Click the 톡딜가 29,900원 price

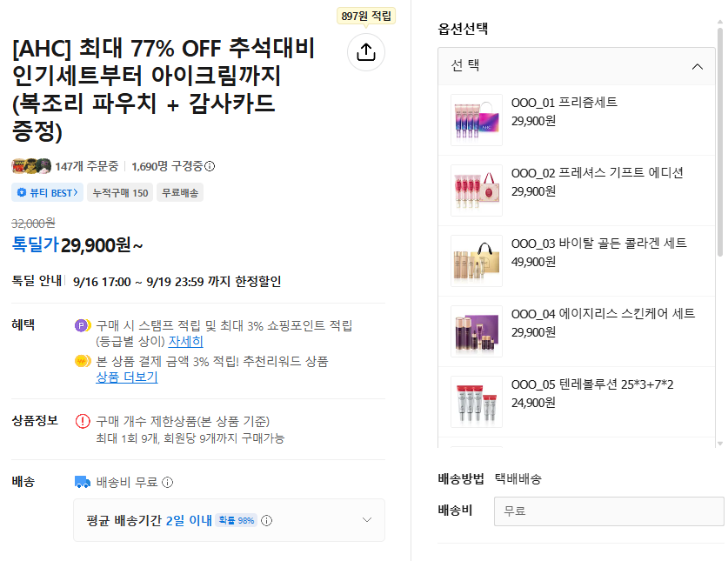tap(77, 244)
